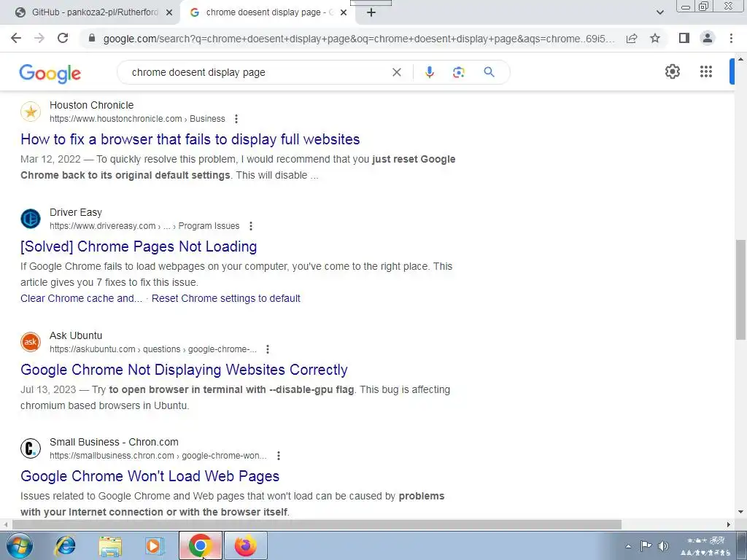Open Reset Chrome settings to default sitelink
The width and height of the screenshot is (747, 560).
pyautogui.click(x=226, y=298)
